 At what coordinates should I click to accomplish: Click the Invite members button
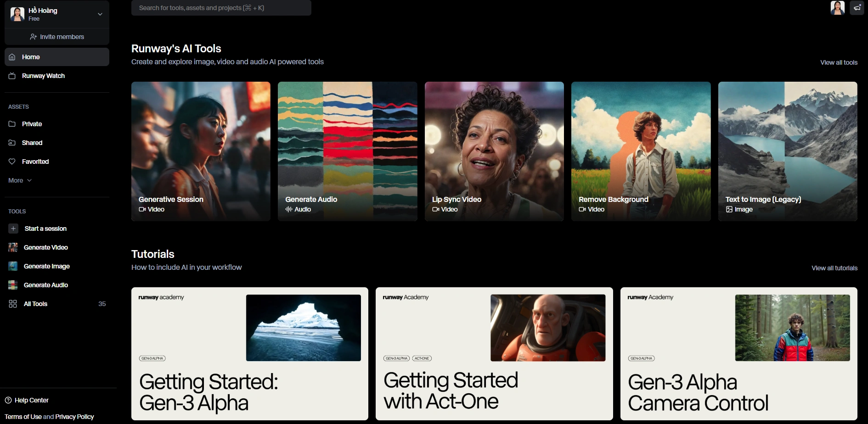(x=57, y=37)
